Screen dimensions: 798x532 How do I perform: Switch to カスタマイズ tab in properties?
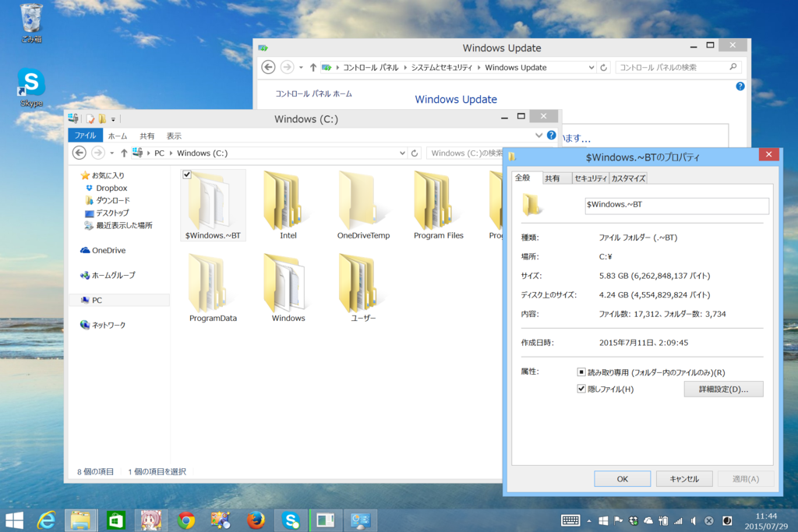click(x=628, y=178)
